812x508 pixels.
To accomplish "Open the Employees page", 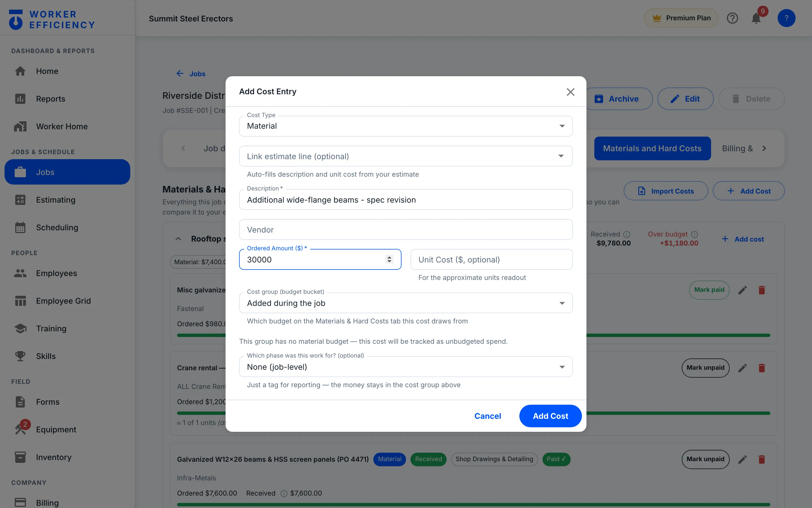I will click(67, 273).
